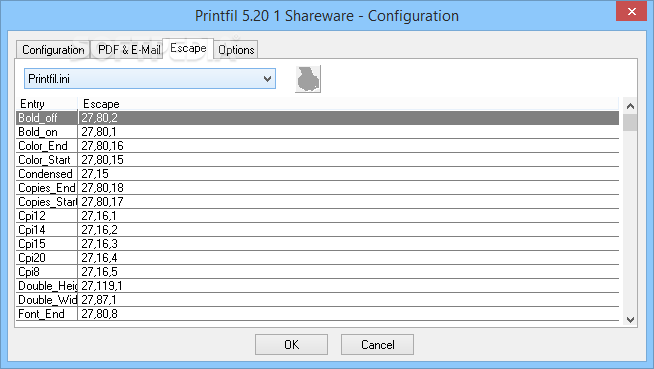Select the Font_End entry
654x369 pixels.
pos(47,314)
